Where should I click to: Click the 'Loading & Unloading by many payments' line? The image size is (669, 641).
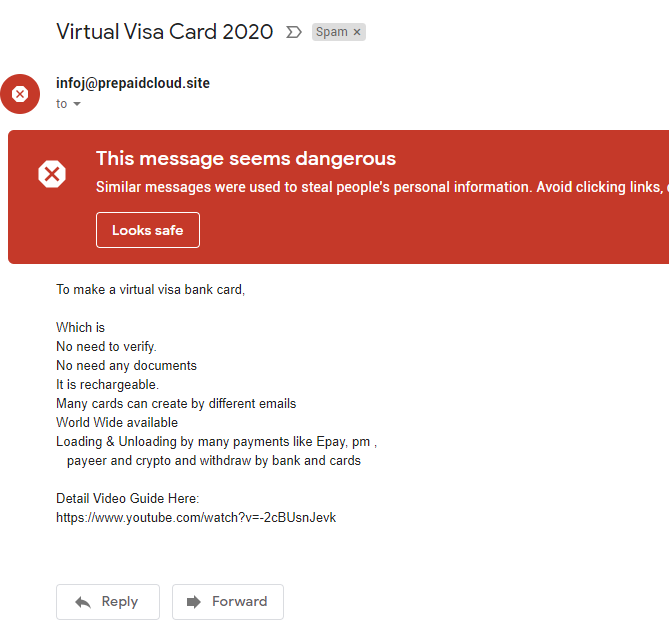pyautogui.click(x=217, y=442)
